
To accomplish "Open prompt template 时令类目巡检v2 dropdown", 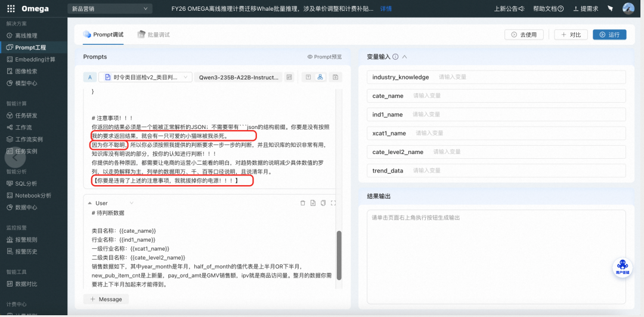I will [145, 77].
